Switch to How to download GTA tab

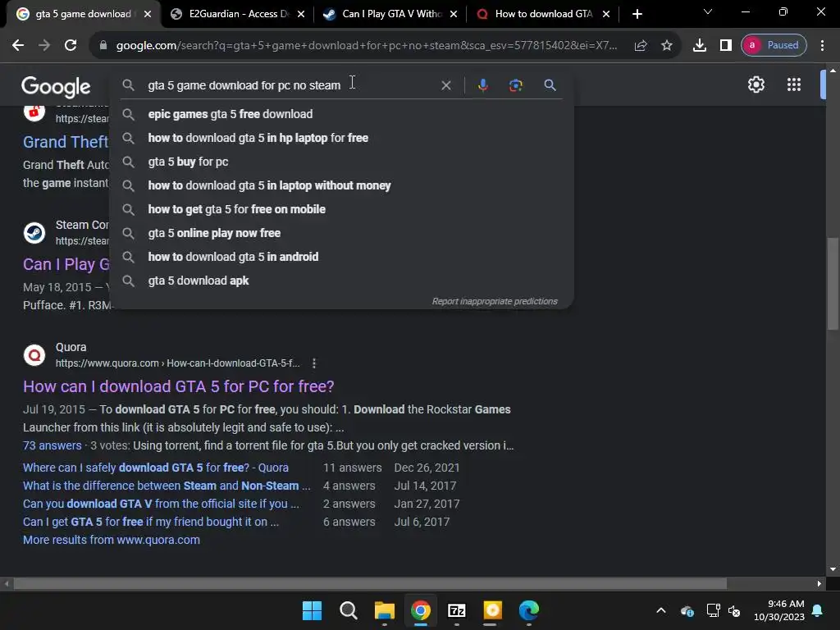tap(536, 15)
